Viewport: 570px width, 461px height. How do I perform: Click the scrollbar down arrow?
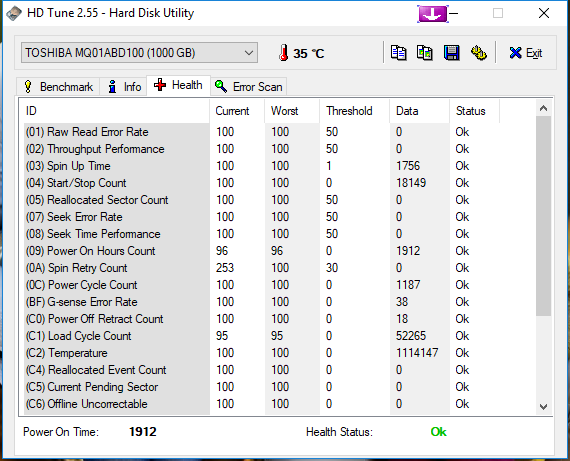pos(543,406)
